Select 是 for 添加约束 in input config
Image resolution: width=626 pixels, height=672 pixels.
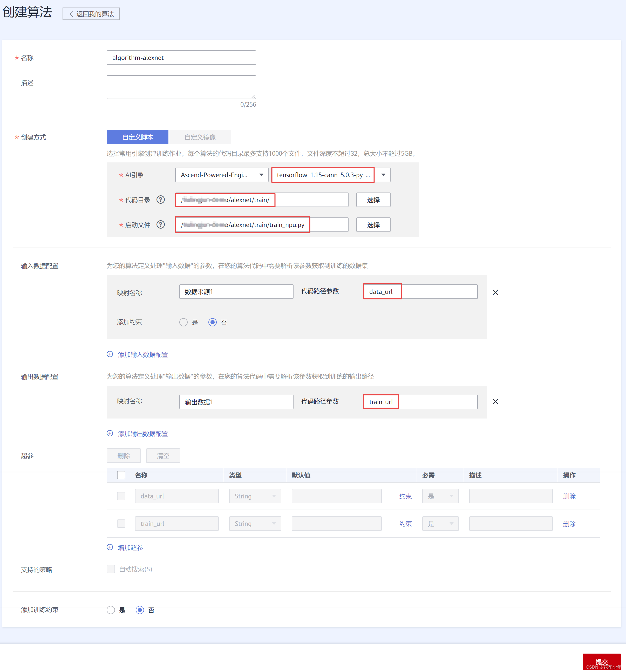click(x=183, y=323)
